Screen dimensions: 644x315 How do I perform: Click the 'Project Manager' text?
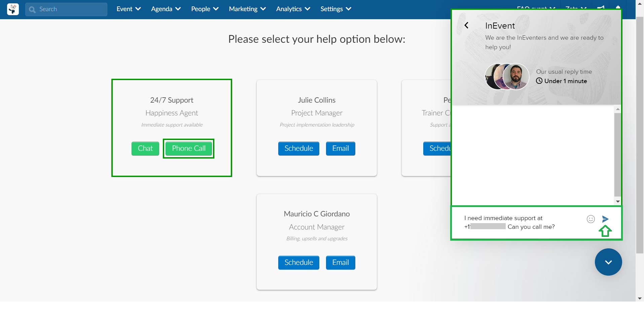click(317, 113)
